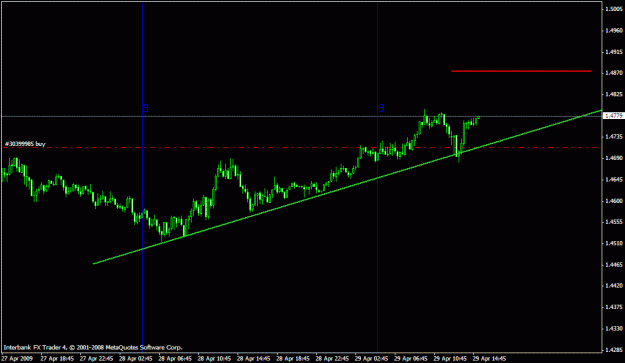Click the 1.4465 price level label
625x363 pixels.
[613, 265]
